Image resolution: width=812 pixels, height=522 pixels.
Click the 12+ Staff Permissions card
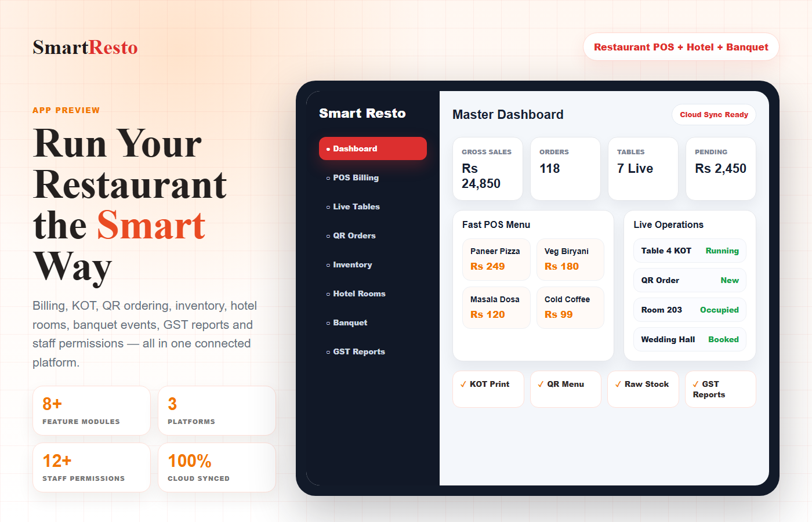point(92,467)
